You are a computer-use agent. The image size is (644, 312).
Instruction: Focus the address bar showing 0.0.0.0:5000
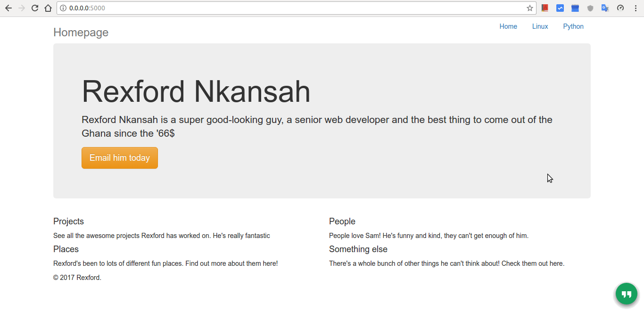tap(283, 8)
